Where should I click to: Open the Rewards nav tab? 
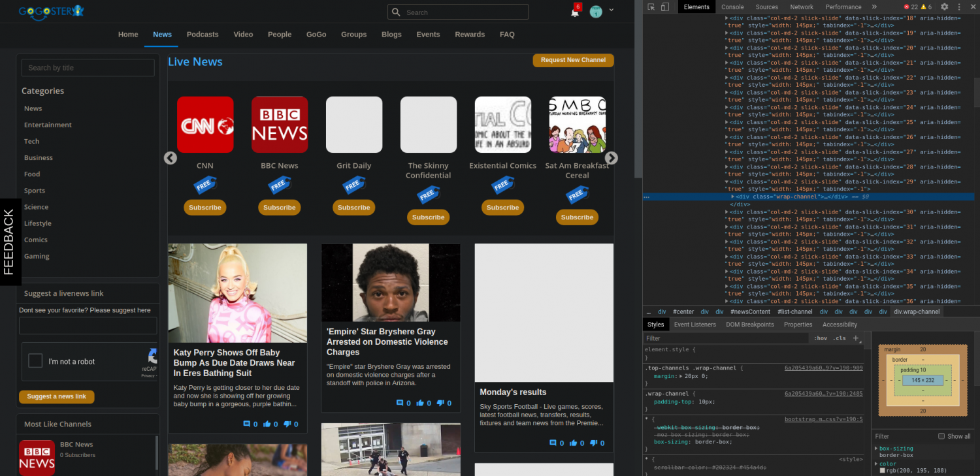point(470,35)
